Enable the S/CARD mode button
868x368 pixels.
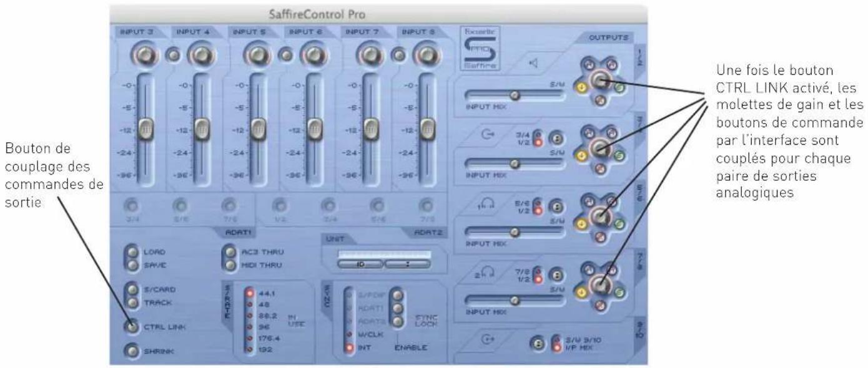(132, 291)
